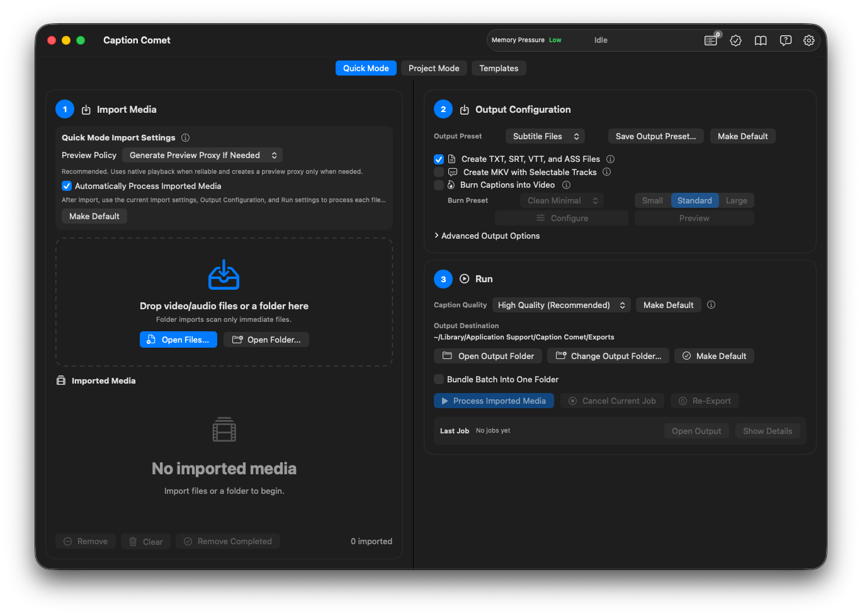Click Configure burn preset button
Image resolution: width=862 pixels, height=616 pixels.
pyautogui.click(x=562, y=218)
